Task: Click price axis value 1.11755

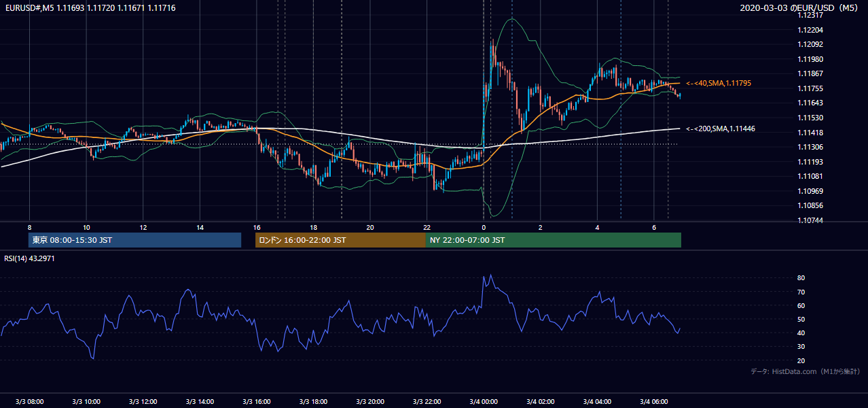Action: (810, 88)
